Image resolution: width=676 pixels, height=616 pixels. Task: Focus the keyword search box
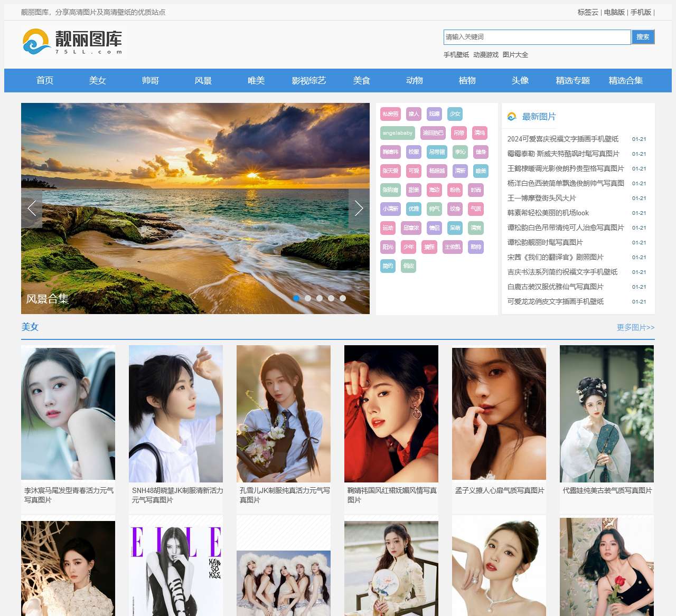537,37
